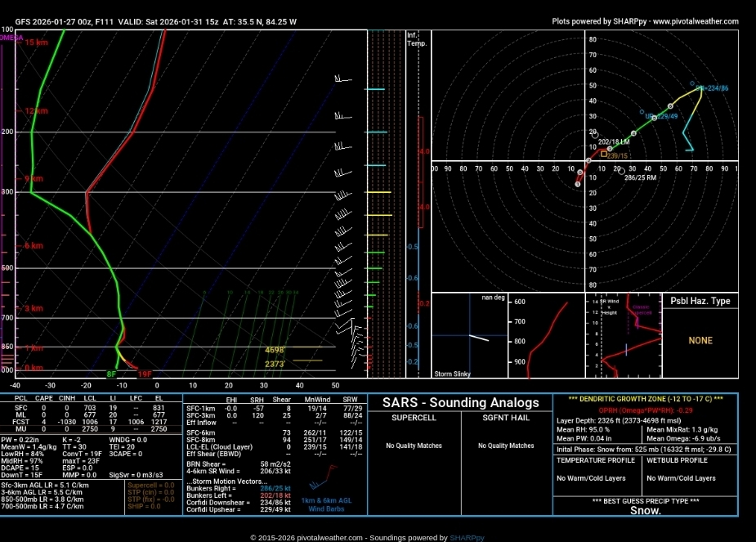
Task: Click the SR Wind vs Height plot
Action: (624, 335)
